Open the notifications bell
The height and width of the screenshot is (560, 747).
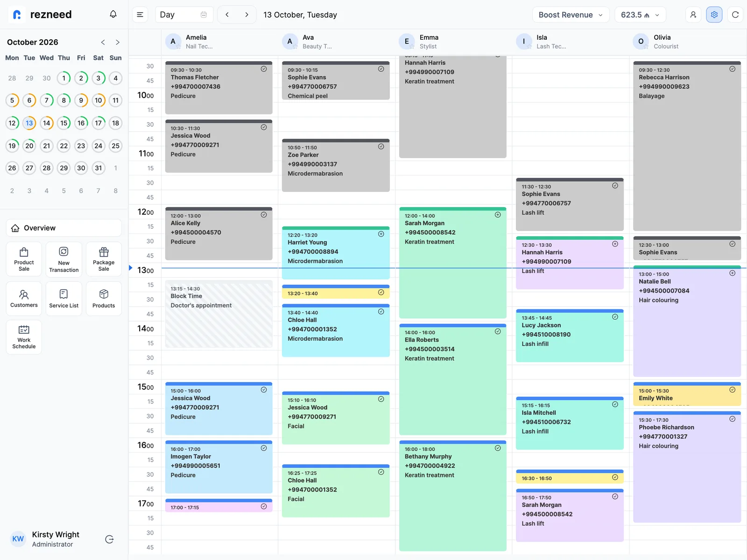[113, 14]
